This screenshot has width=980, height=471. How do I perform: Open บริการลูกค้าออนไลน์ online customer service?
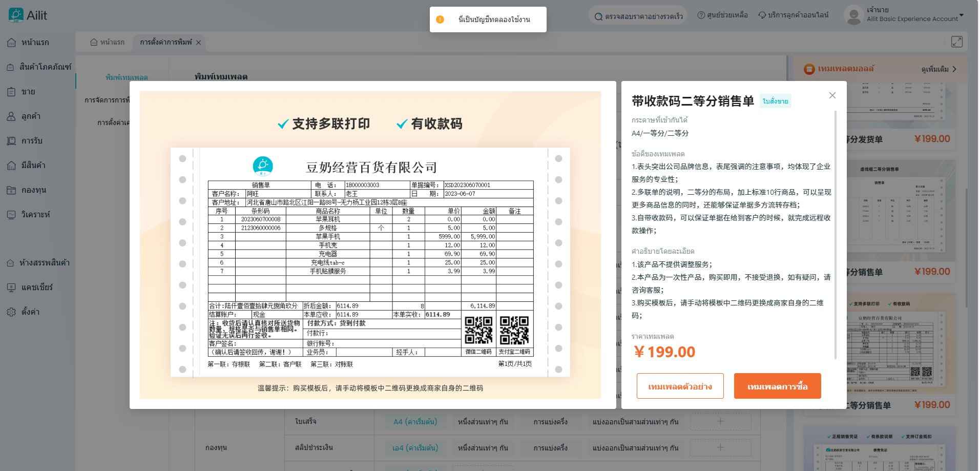pyautogui.click(x=793, y=15)
